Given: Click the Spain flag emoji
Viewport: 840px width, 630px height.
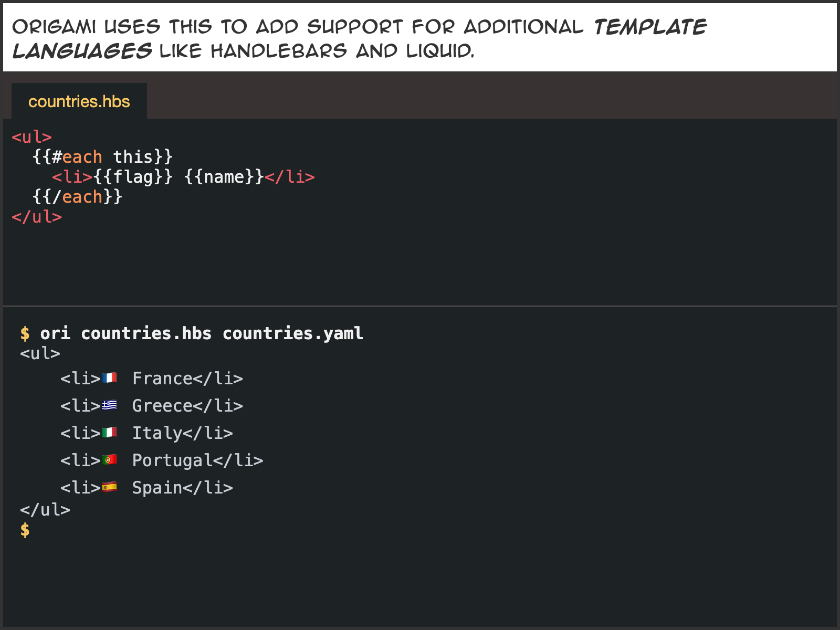Looking at the screenshot, I should (x=109, y=487).
